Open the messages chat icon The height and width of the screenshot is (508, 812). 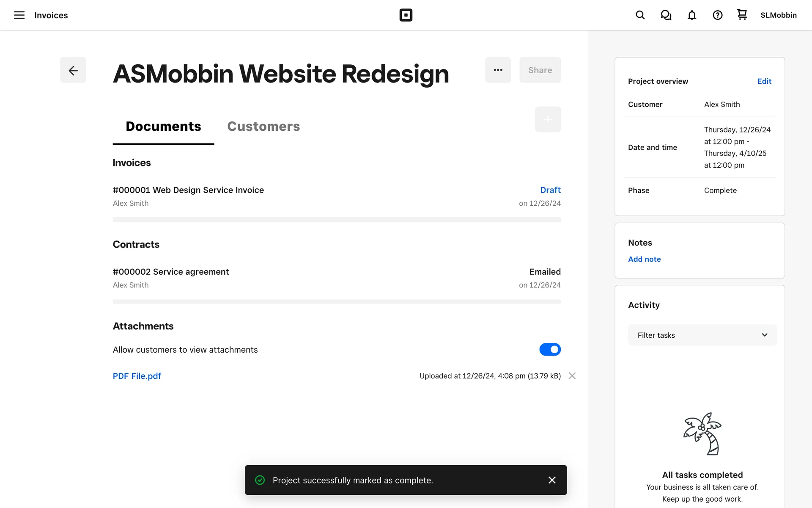coord(666,15)
